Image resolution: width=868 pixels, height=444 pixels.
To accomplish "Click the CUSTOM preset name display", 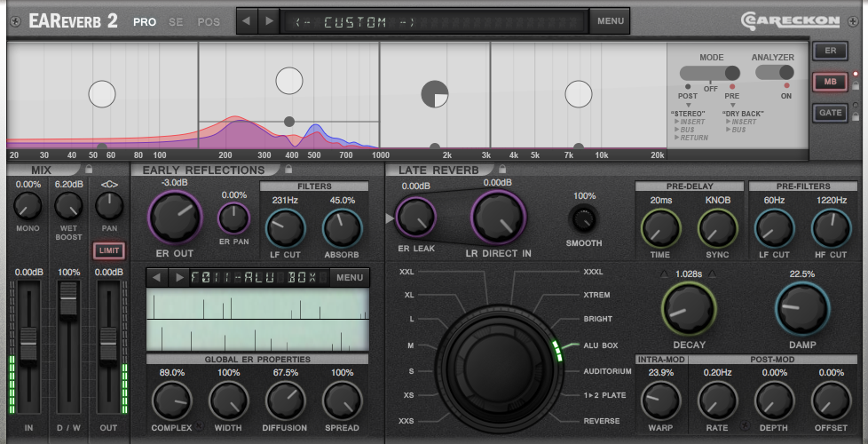I will (x=435, y=22).
